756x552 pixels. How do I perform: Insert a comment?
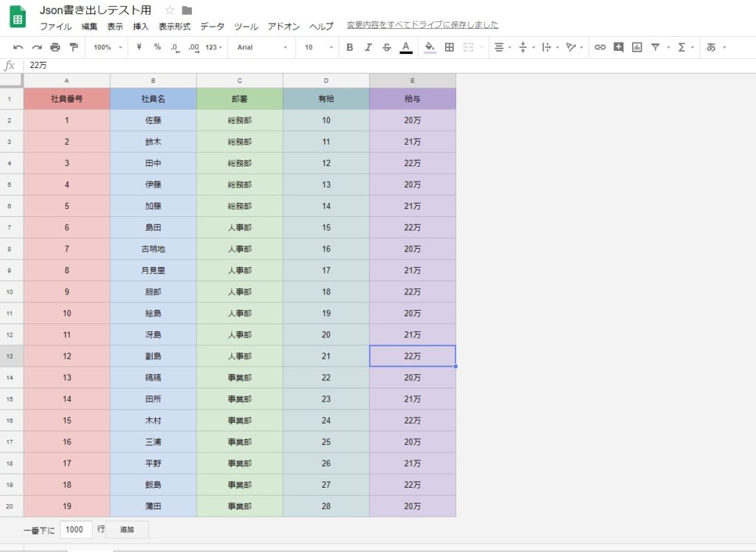point(619,47)
